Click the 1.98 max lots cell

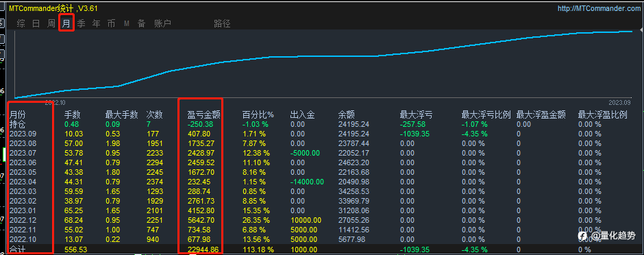click(113, 143)
